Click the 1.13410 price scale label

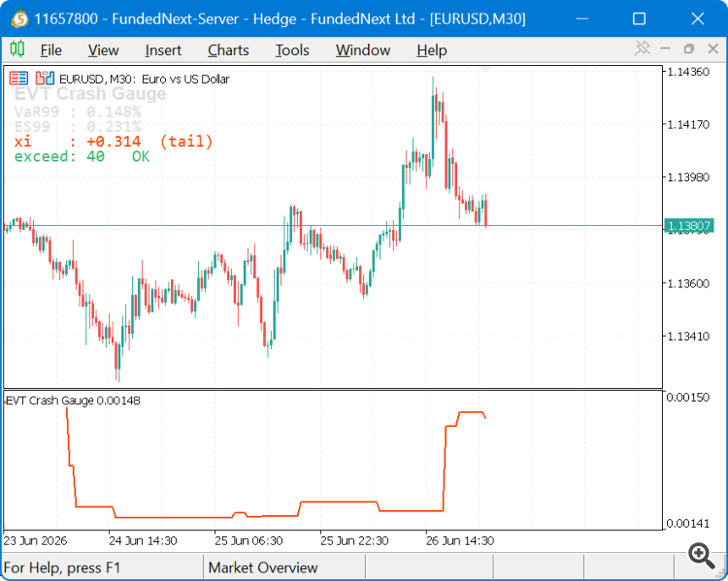pyautogui.click(x=688, y=336)
